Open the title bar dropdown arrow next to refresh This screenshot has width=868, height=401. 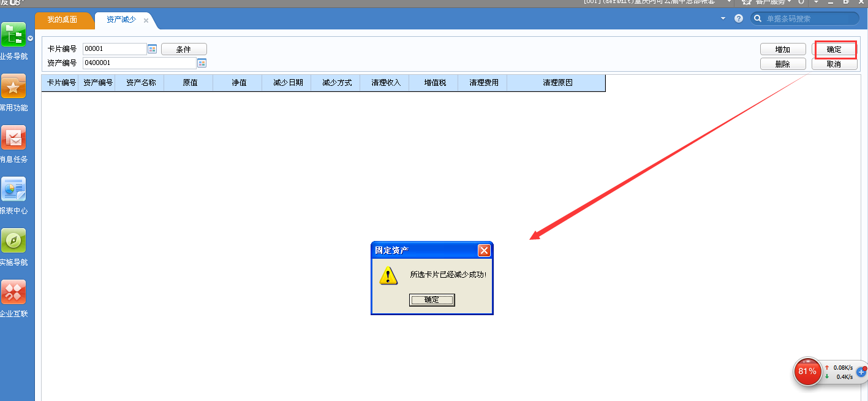click(815, 2)
